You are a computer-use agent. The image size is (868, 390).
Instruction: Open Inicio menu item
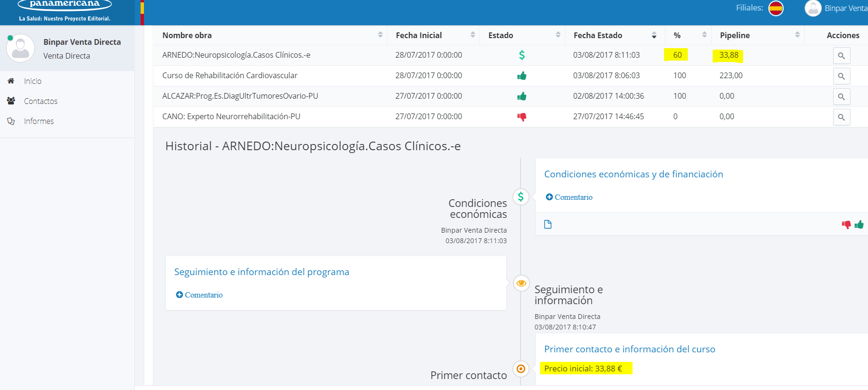pos(33,81)
